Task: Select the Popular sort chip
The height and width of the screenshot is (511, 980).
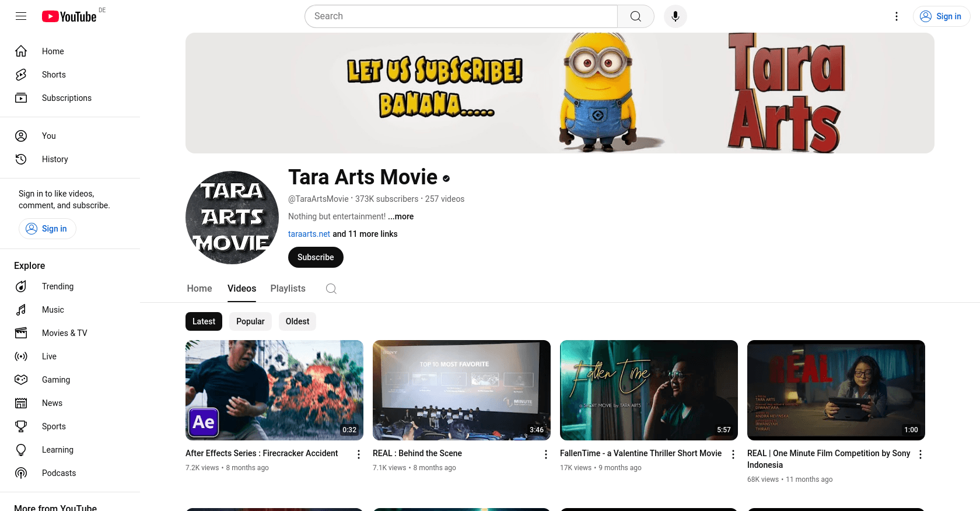Action: [x=250, y=321]
